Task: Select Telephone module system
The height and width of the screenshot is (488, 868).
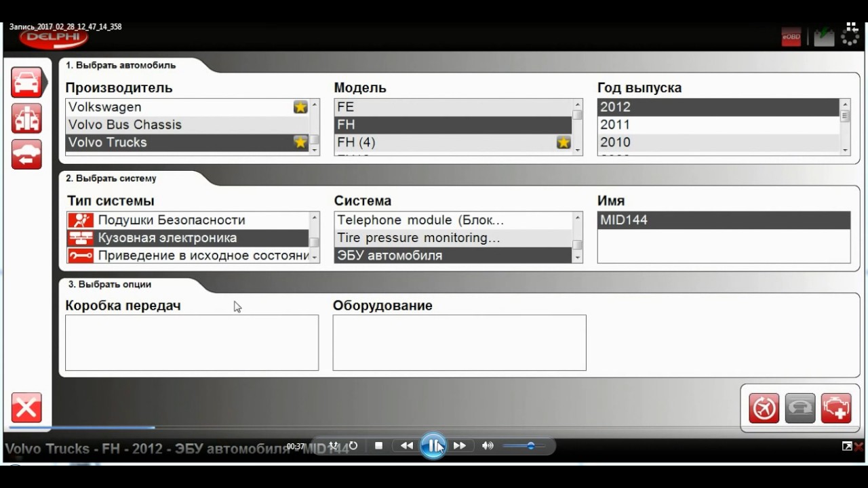Action: 453,220
